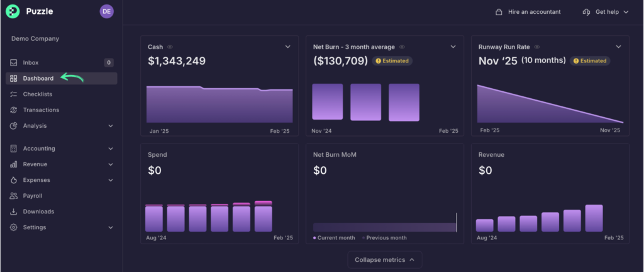Click the Collapse metrics button
644x272 pixels.
coord(384,259)
